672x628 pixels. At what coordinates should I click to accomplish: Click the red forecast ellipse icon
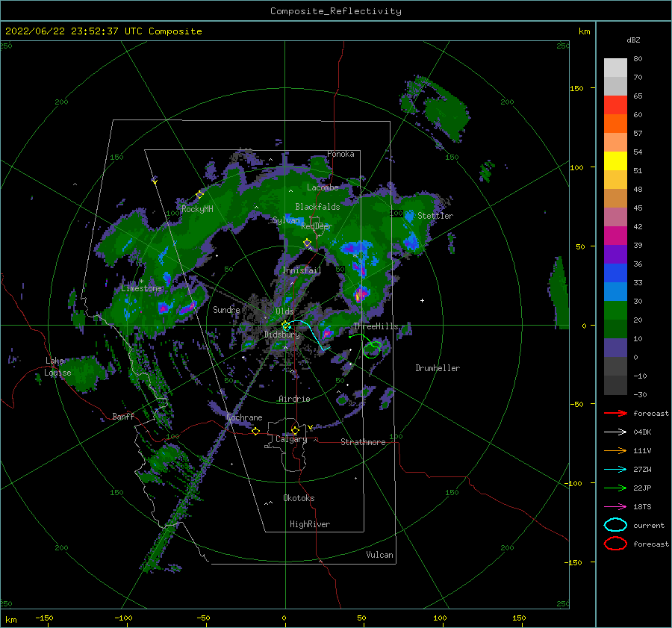pyautogui.click(x=615, y=544)
